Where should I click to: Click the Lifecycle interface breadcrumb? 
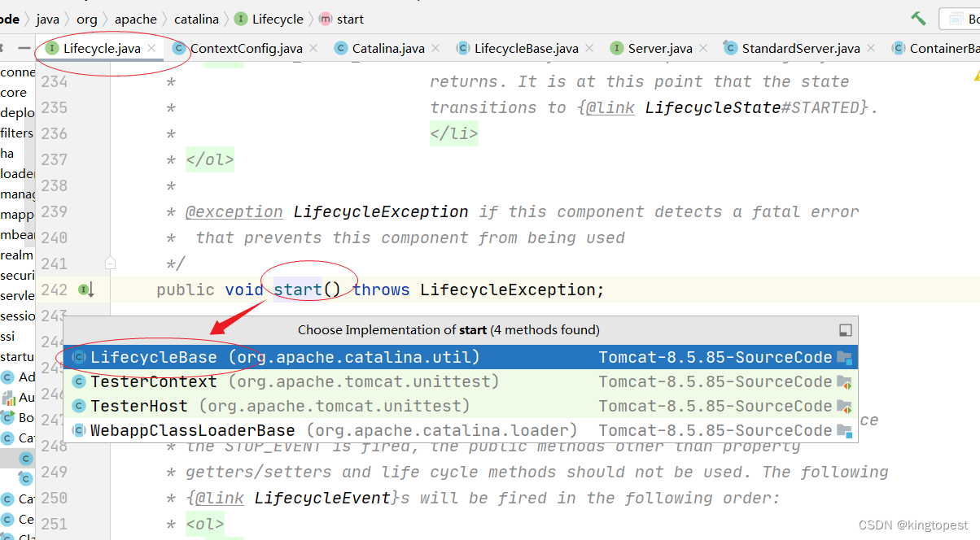click(269, 19)
